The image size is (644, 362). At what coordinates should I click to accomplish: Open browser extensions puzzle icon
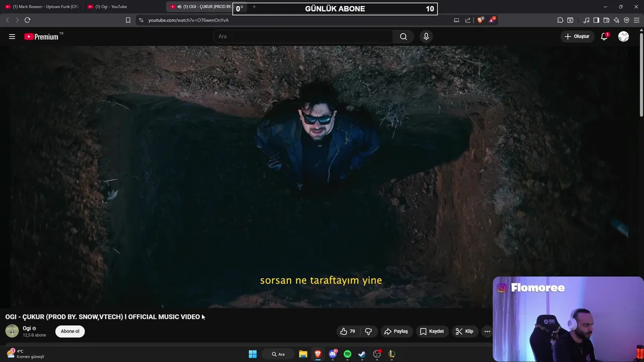coord(560,20)
